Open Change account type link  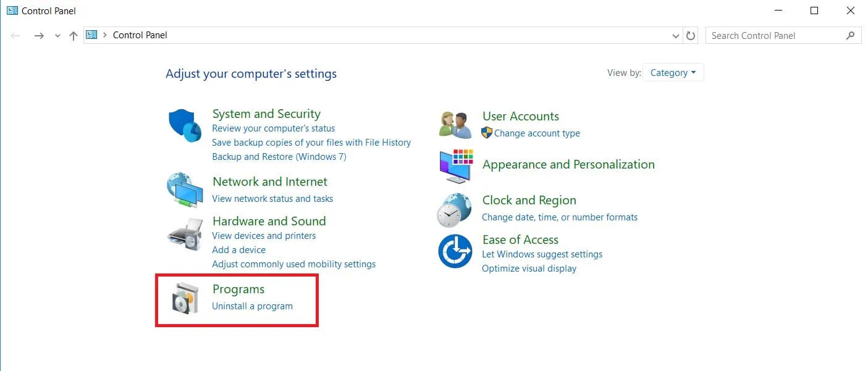coord(536,133)
